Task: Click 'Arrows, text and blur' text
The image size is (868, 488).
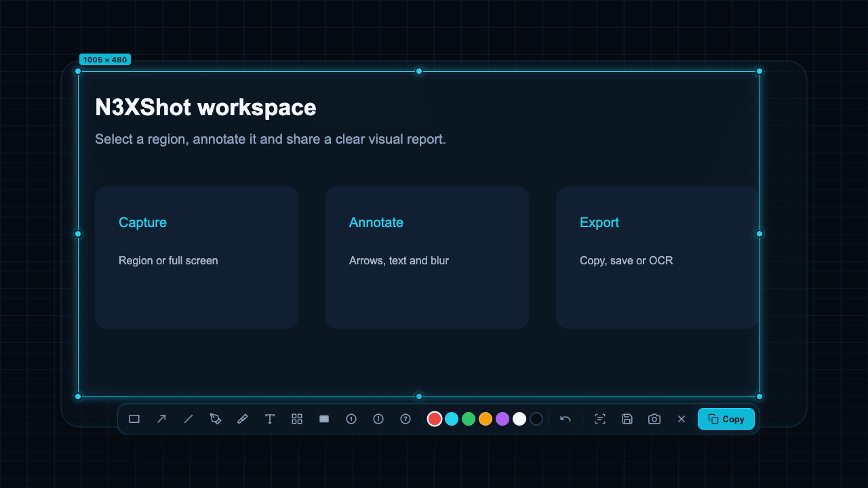Action: click(399, 260)
